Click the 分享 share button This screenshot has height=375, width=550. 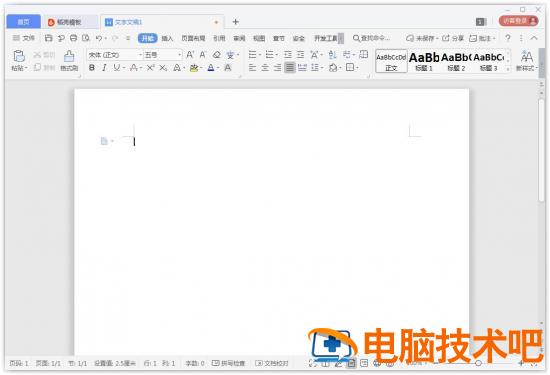(453, 38)
